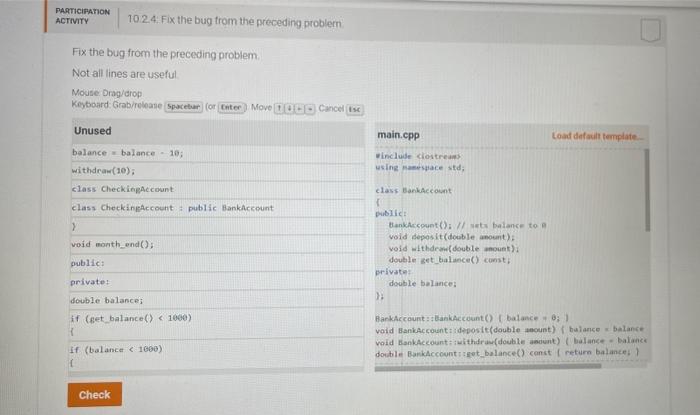The image size is (700, 415).
Task: Select the 'void month_end();' code block
Action: coord(217,245)
